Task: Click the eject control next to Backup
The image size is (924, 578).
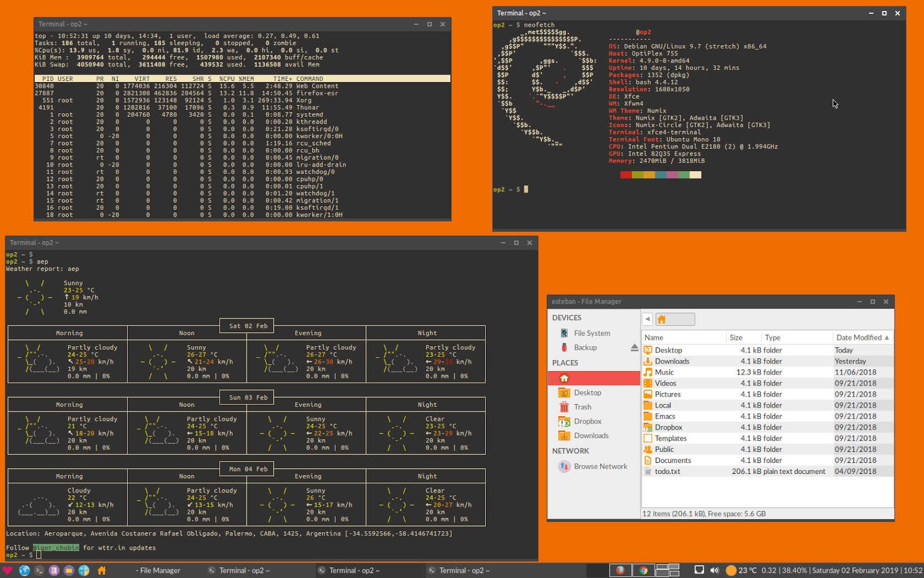Action: coord(634,347)
